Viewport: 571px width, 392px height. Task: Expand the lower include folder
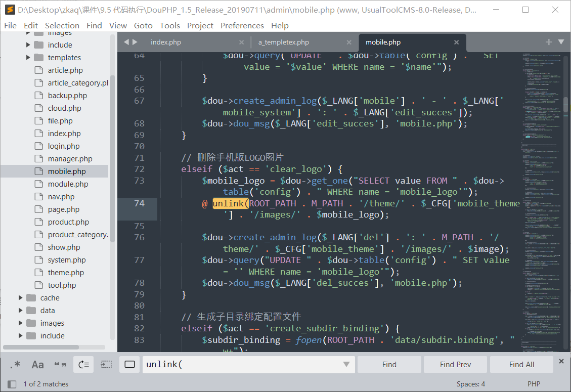coord(20,336)
